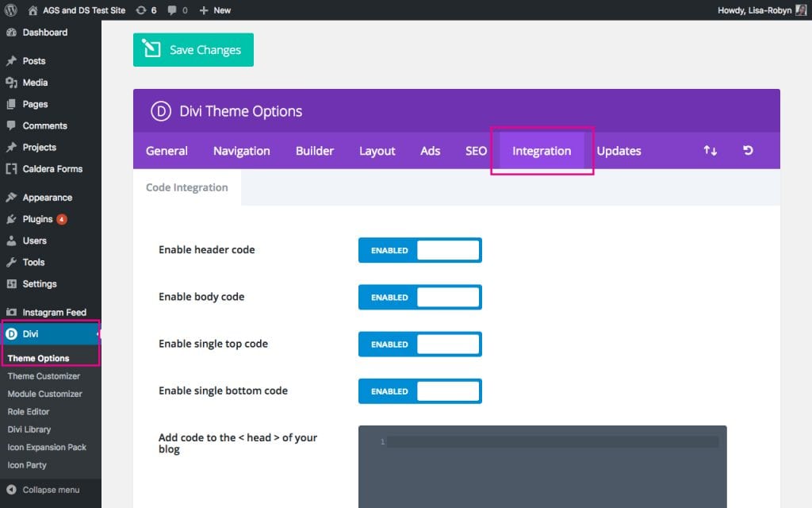Click the Pages icon in sidebar
This screenshot has height=508, width=812.
tap(11, 104)
